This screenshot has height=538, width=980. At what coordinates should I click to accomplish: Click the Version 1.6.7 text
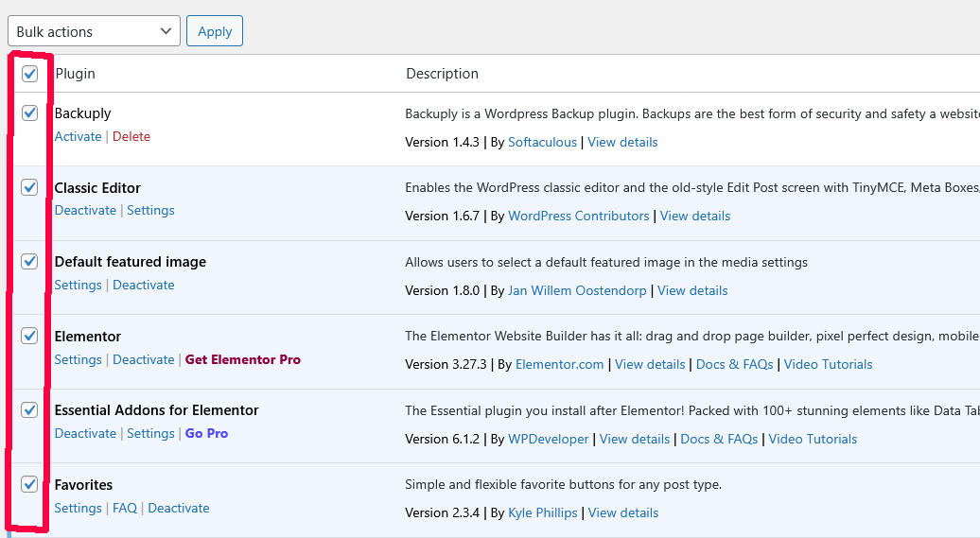(442, 216)
